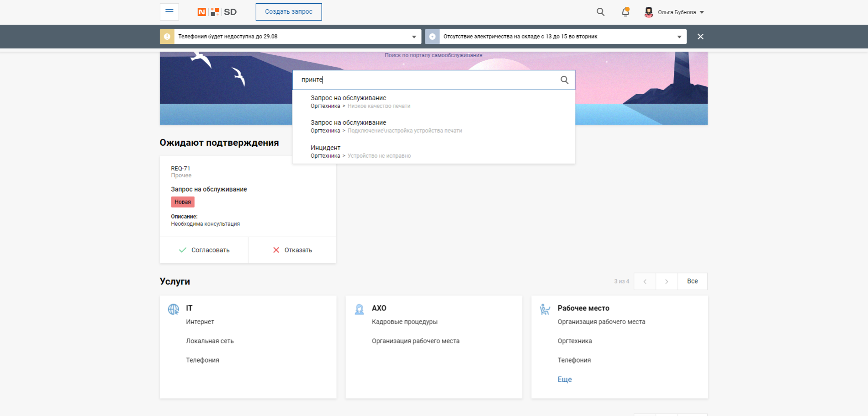Open the header search magnifier
868x416 pixels.
click(x=600, y=12)
